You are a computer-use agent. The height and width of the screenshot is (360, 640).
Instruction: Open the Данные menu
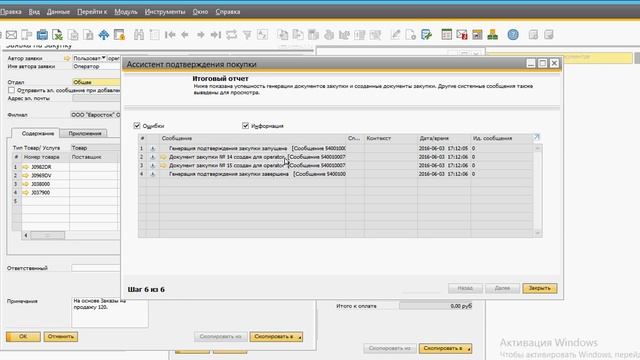58,12
